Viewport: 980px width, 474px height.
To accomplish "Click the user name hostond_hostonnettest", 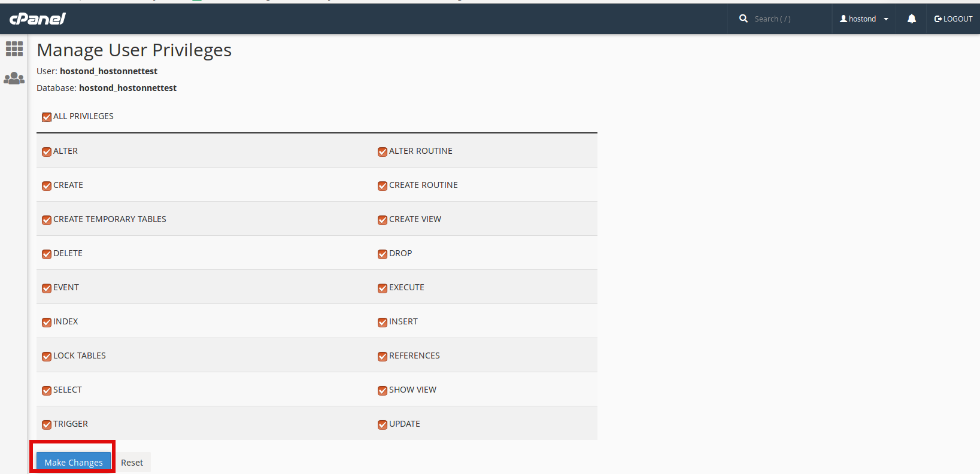I will (108, 71).
